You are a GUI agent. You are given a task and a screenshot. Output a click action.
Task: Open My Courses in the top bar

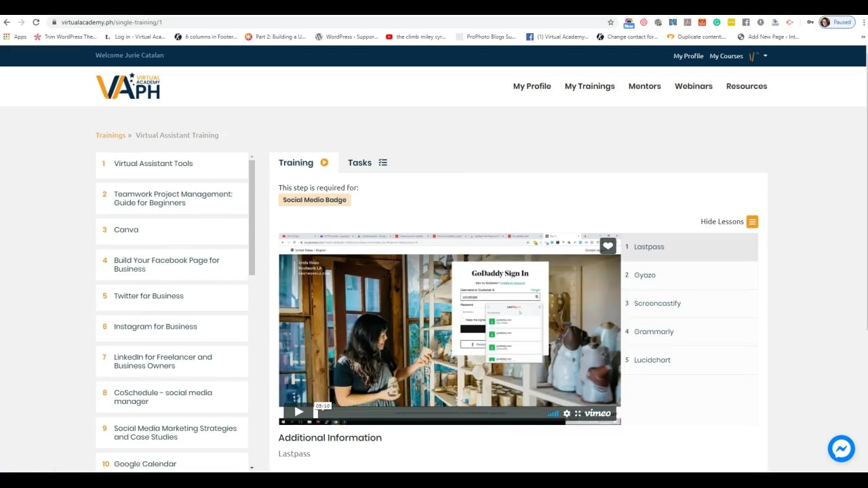pyautogui.click(x=726, y=56)
